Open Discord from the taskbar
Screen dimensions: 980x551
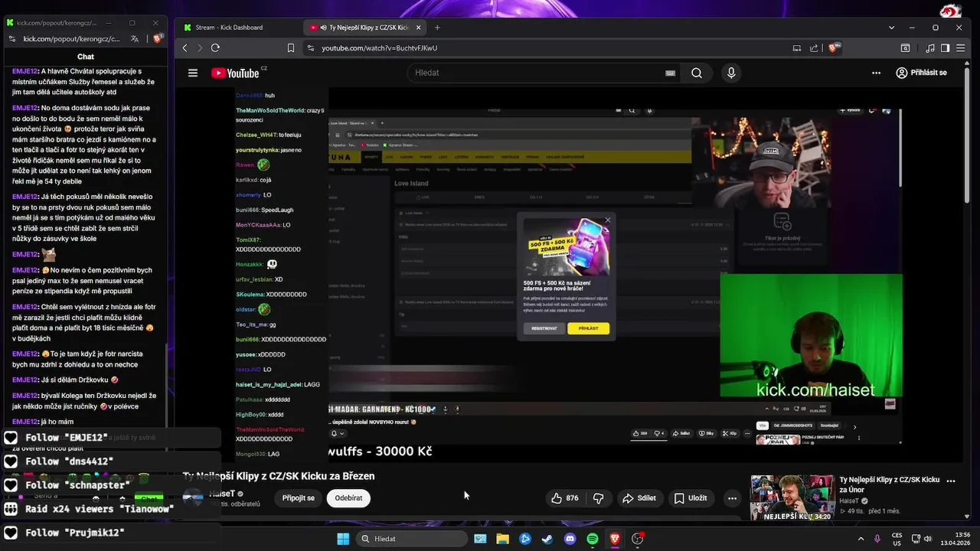570,539
